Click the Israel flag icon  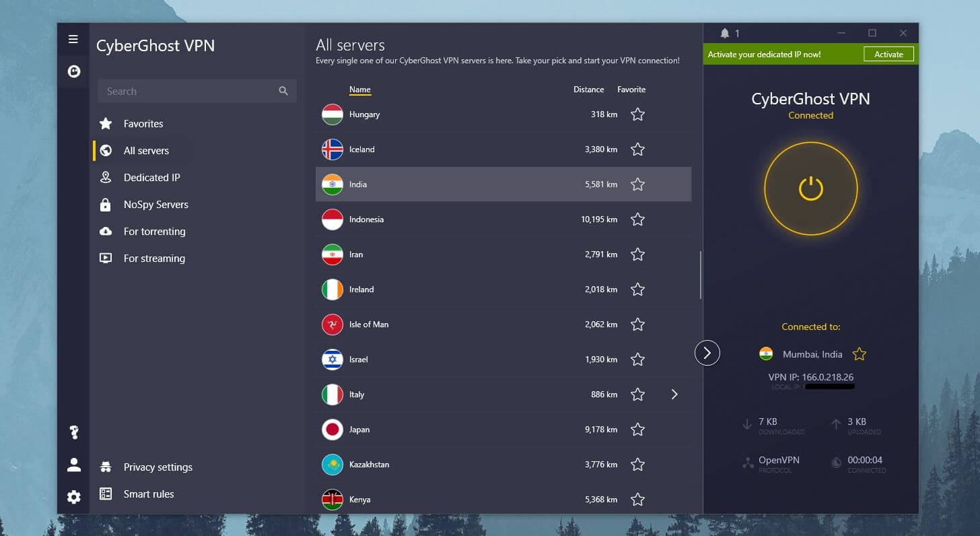click(332, 360)
